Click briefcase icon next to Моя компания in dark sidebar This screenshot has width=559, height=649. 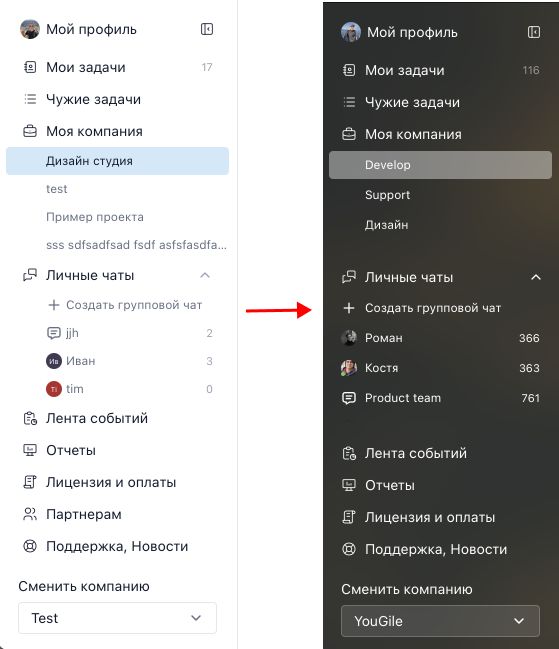(x=349, y=134)
